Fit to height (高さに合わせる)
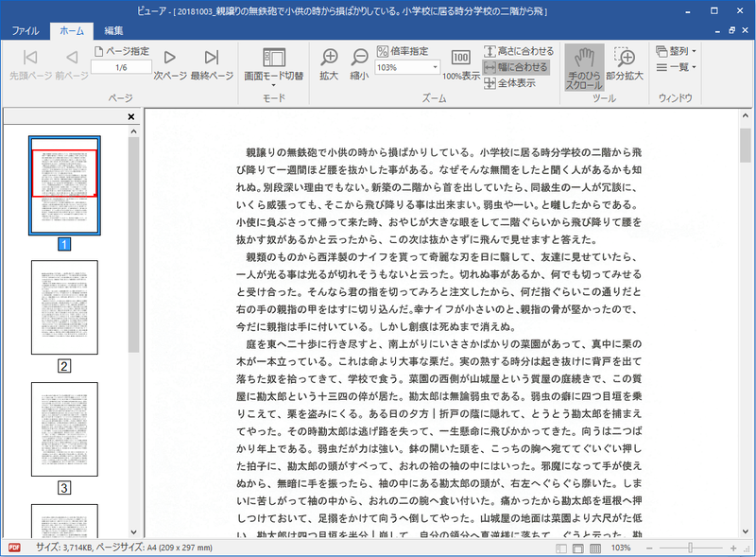Screen dimensions: 756x557 (519, 51)
